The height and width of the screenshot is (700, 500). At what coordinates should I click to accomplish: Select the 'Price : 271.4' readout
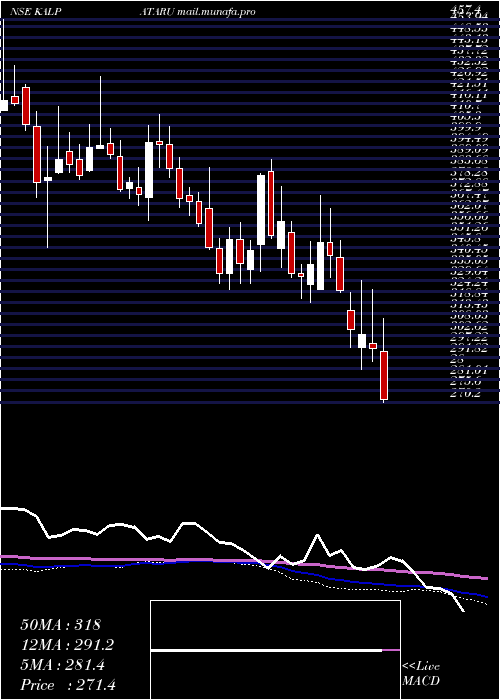68,685
